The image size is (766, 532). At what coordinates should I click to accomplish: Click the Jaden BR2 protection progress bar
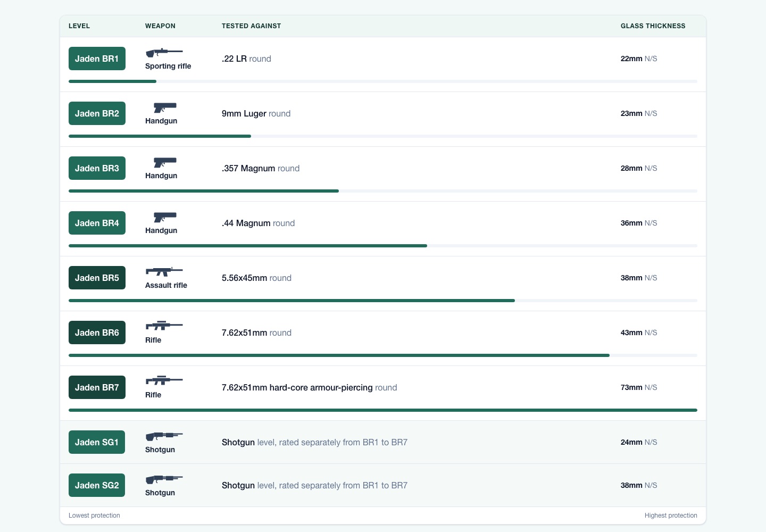click(383, 136)
